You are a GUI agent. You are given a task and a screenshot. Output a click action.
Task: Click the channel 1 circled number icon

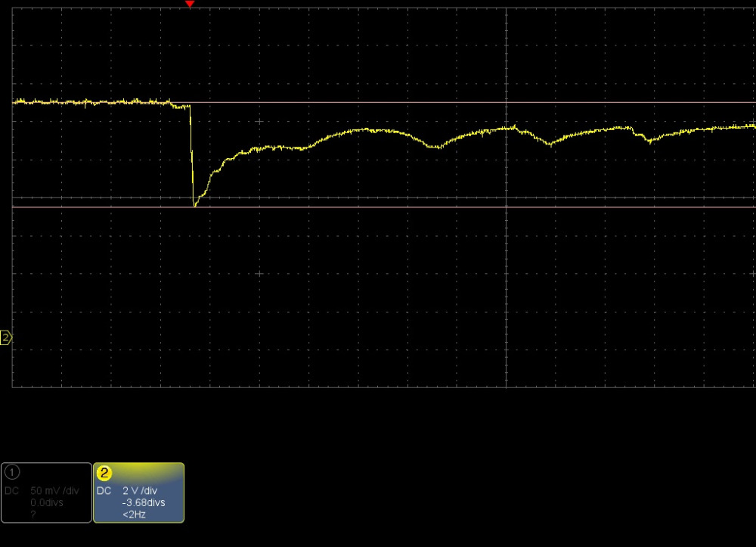tap(11, 472)
